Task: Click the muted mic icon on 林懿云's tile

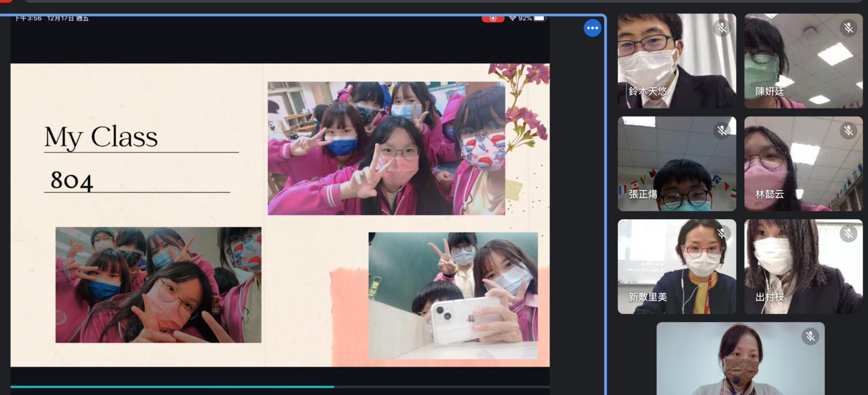Action: coord(849,130)
